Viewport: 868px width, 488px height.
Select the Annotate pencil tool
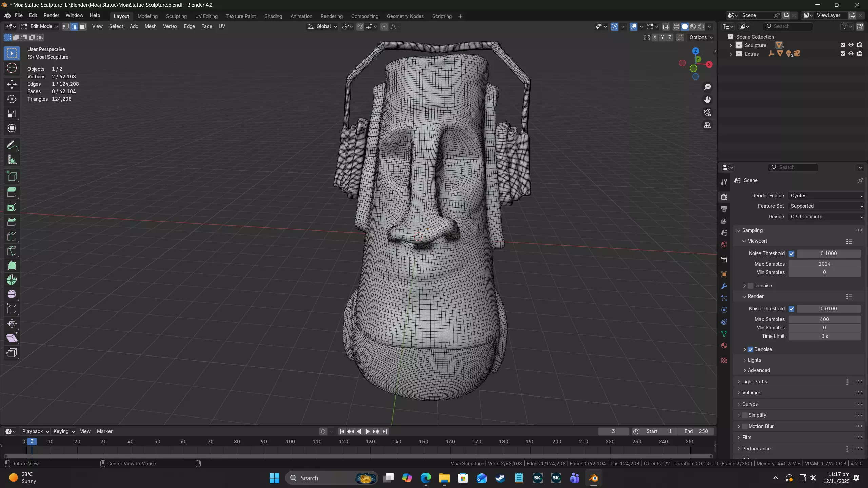point(12,145)
